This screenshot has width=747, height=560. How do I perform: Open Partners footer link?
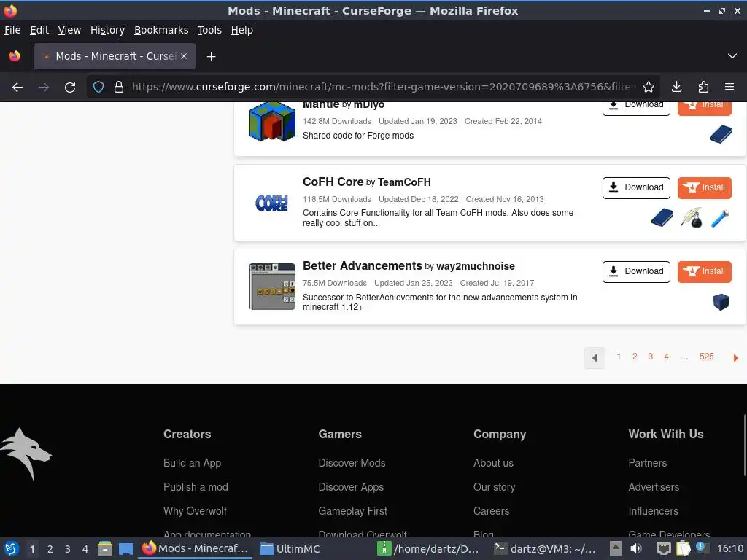(648, 463)
